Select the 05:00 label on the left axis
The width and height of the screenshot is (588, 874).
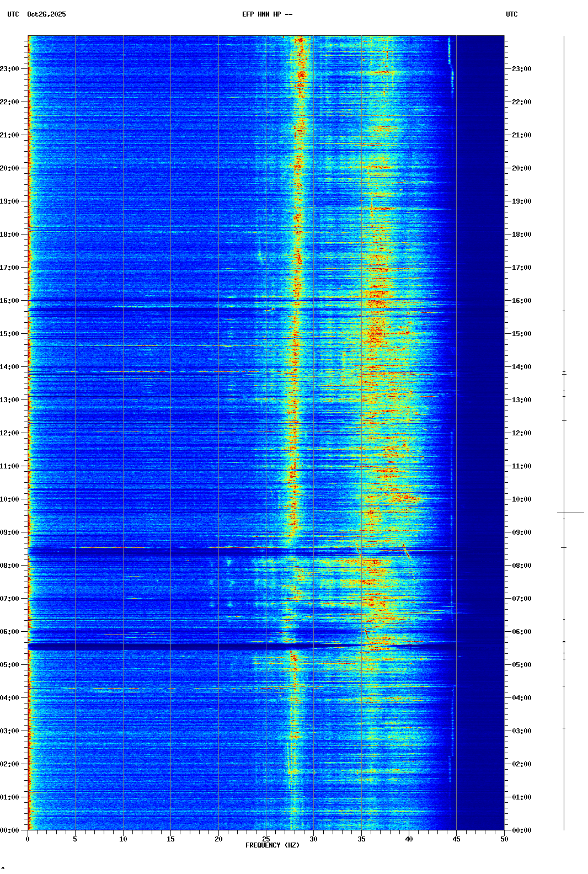[x=10, y=665]
